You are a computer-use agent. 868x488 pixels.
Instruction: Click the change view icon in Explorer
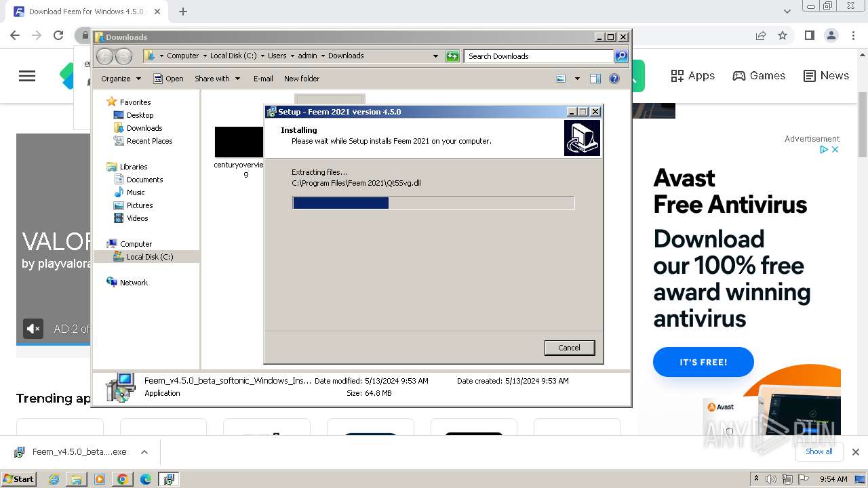[561, 79]
